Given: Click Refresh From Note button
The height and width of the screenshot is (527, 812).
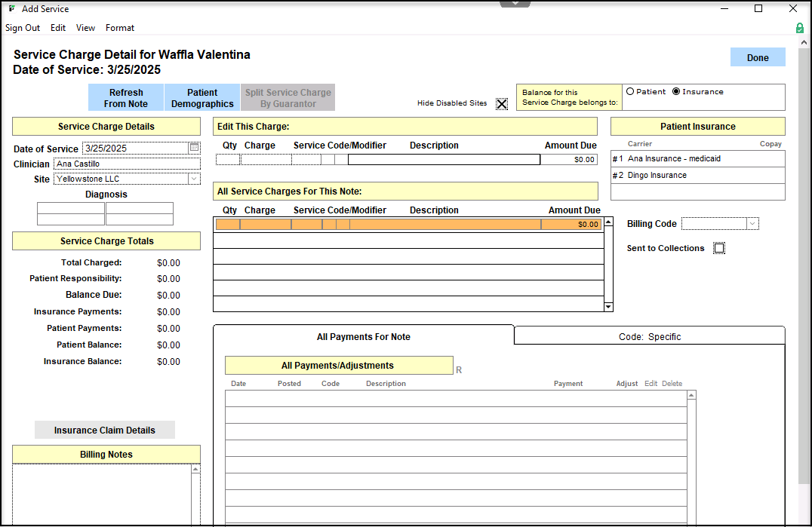Looking at the screenshot, I should tap(126, 98).
